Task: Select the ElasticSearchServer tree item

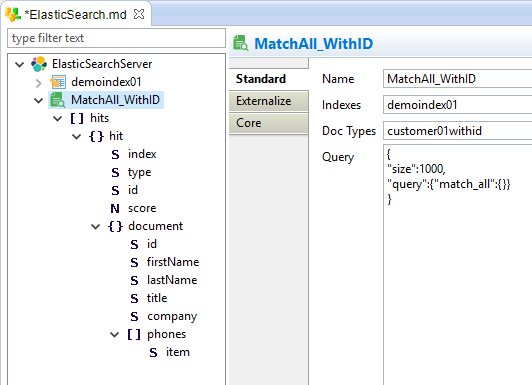Action: click(x=102, y=64)
